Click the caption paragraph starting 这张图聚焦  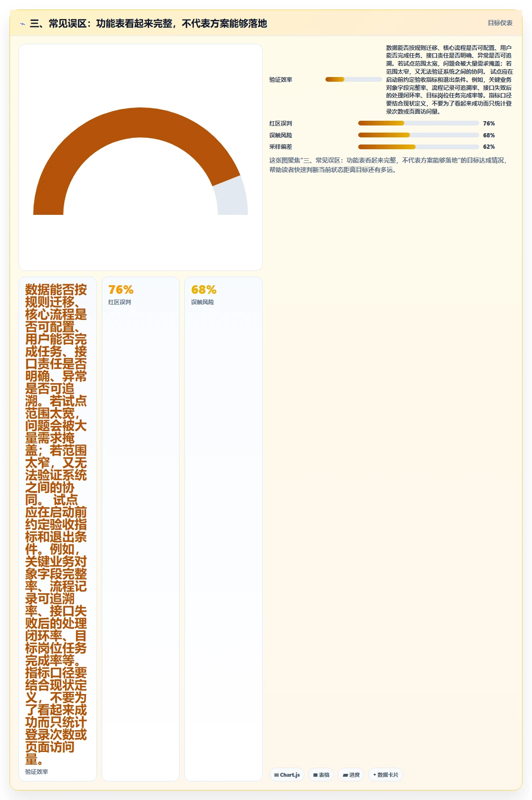(x=389, y=165)
